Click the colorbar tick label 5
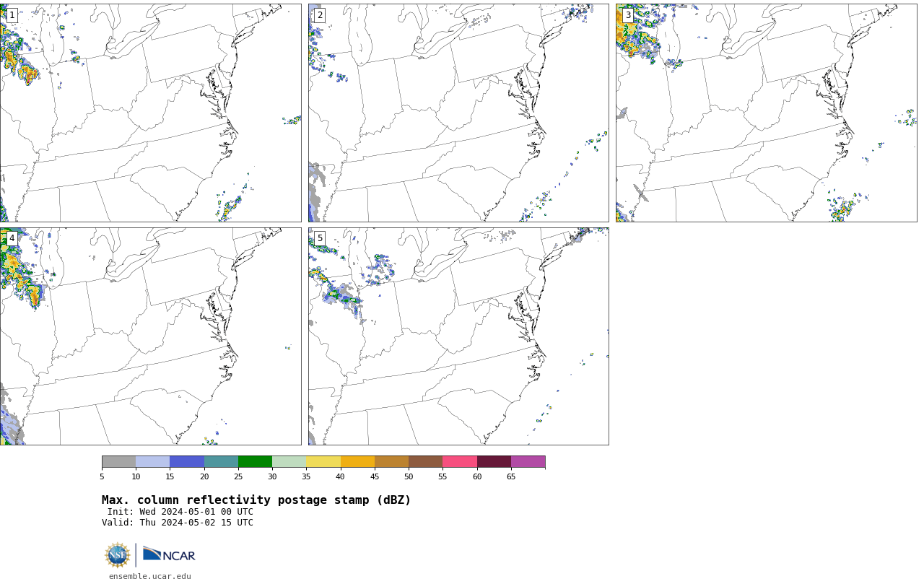The width and height of the screenshot is (924, 584). [102, 476]
